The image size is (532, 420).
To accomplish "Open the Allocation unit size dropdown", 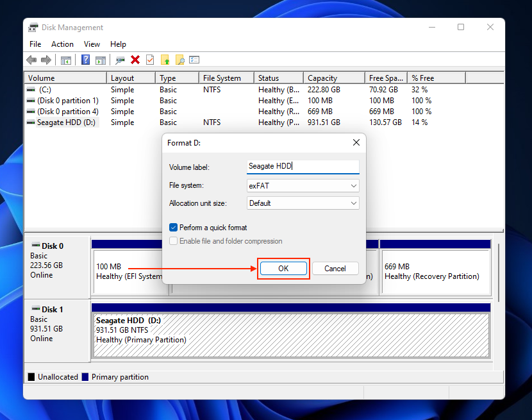I will pos(303,203).
